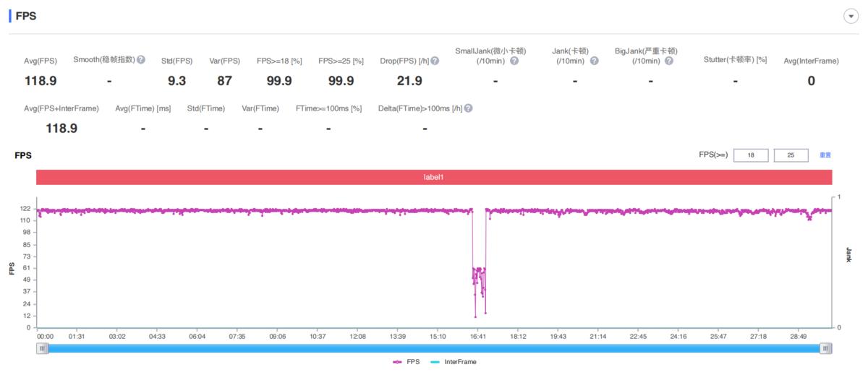The image size is (868, 380).
Task: Click the FPS(>=) threshold field showing 25
Action: [791, 155]
